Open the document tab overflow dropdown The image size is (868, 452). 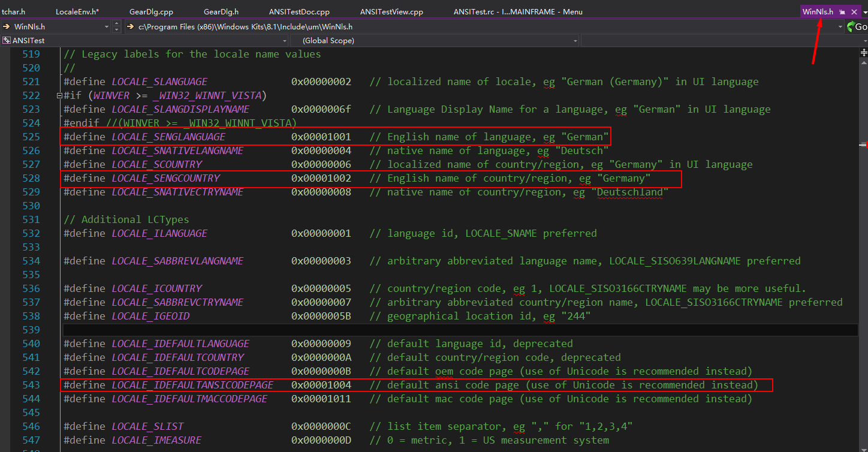click(x=864, y=12)
